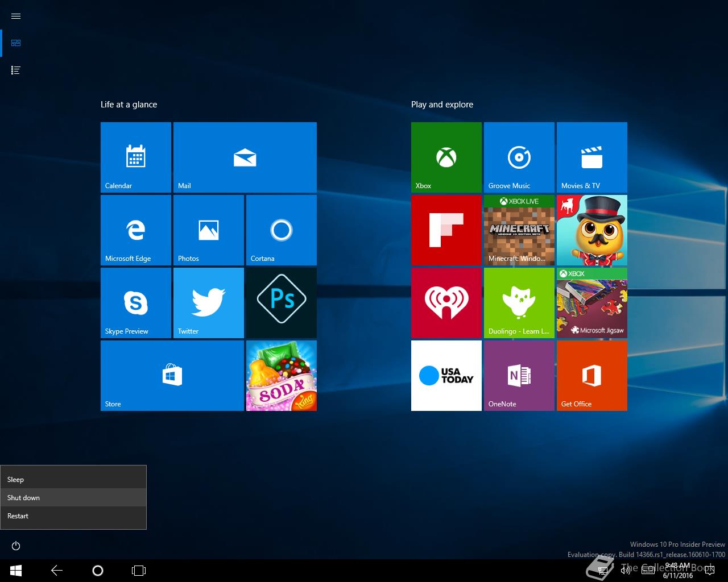Launch the Mail tile
The image size is (728, 582).
[x=245, y=157]
